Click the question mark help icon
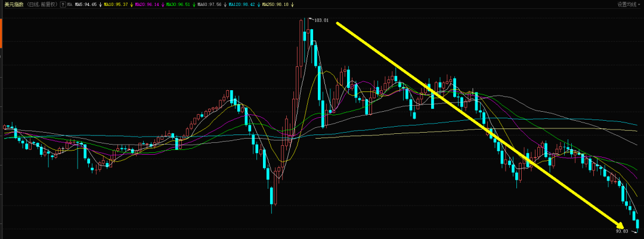Screen dimensions: 644x239 click(x=63, y=5)
